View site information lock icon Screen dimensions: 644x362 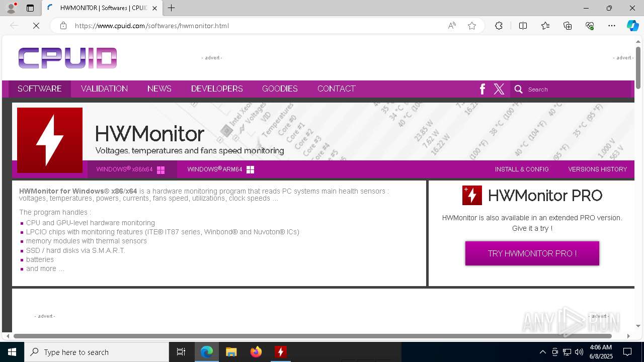[63, 26]
